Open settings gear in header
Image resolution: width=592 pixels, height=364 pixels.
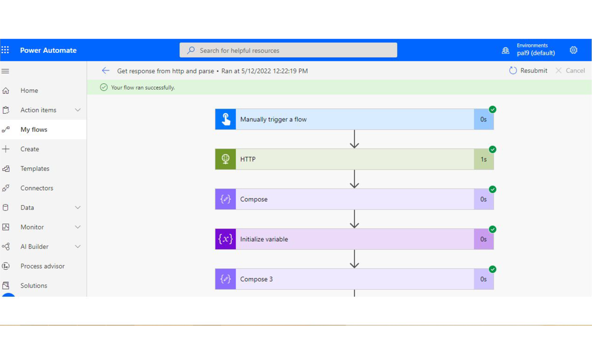click(573, 50)
